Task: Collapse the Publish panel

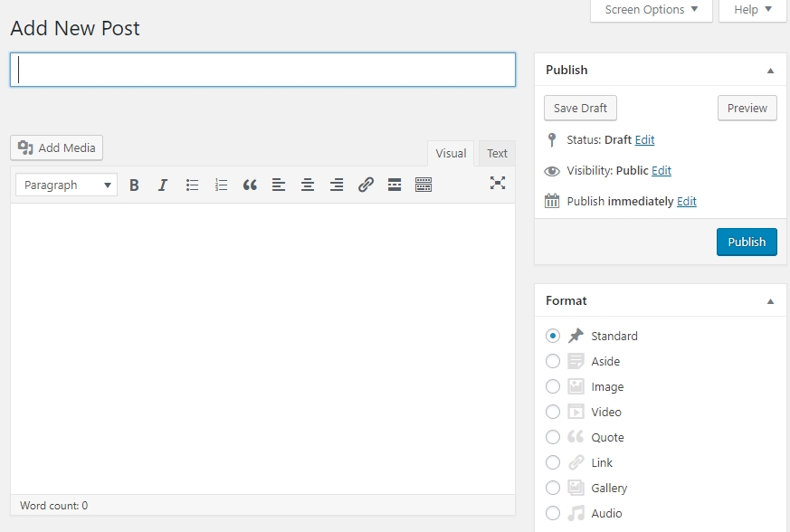Action: tap(771, 70)
